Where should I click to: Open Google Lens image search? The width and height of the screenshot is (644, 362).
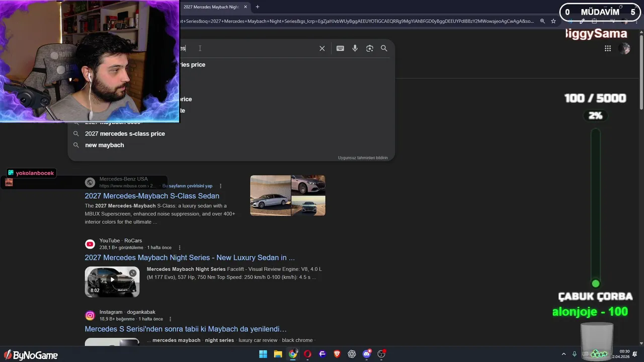coord(370,48)
